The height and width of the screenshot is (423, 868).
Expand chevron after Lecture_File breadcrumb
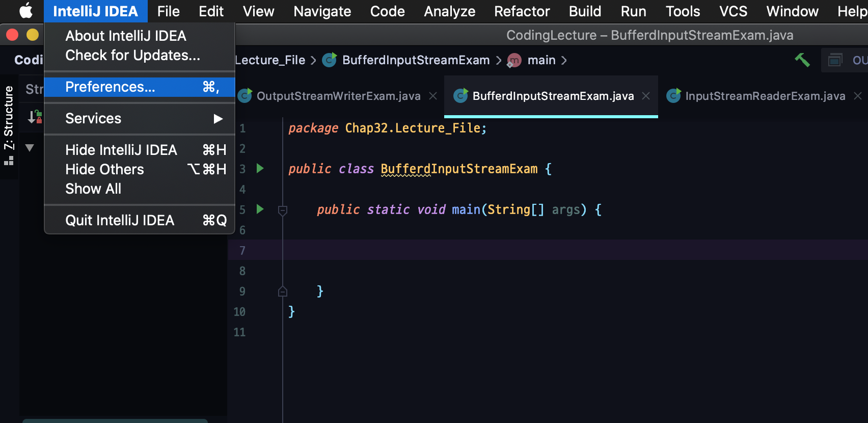313,60
